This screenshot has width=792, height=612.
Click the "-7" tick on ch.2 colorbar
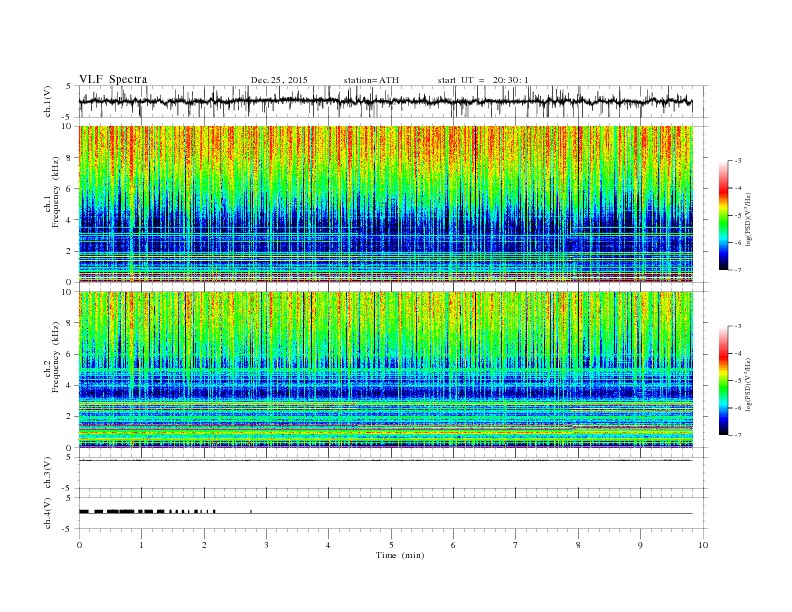click(x=738, y=436)
